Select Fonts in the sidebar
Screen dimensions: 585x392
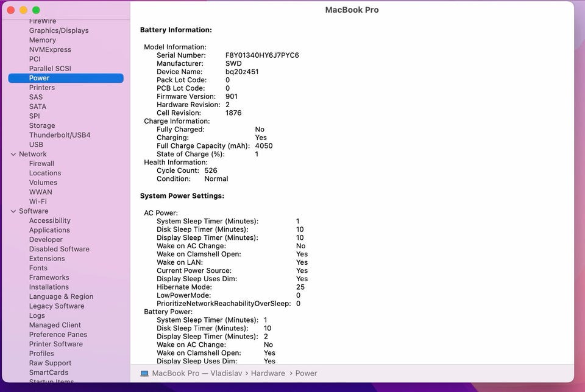38,268
